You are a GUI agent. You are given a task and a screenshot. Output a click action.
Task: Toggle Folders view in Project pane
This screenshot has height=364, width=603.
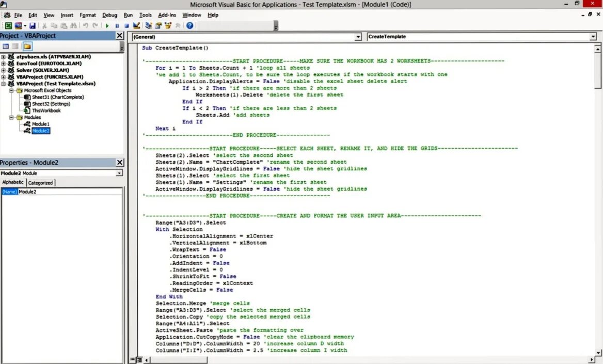[x=27, y=46]
